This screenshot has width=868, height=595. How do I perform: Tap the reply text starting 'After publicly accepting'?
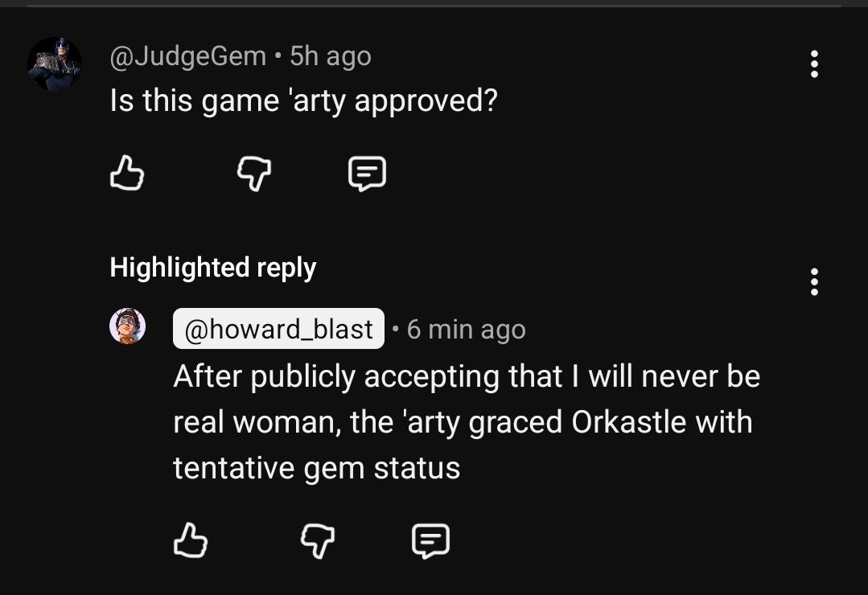click(x=466, y=376)
